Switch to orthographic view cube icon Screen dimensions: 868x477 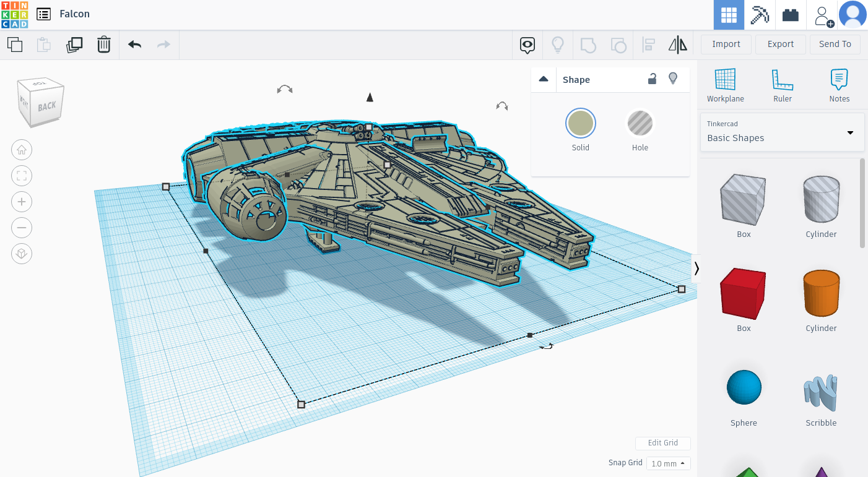22,254
